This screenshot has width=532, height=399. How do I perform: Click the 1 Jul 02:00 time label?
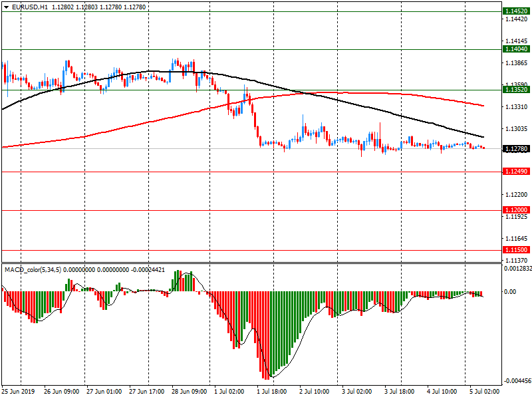(229, 392)
